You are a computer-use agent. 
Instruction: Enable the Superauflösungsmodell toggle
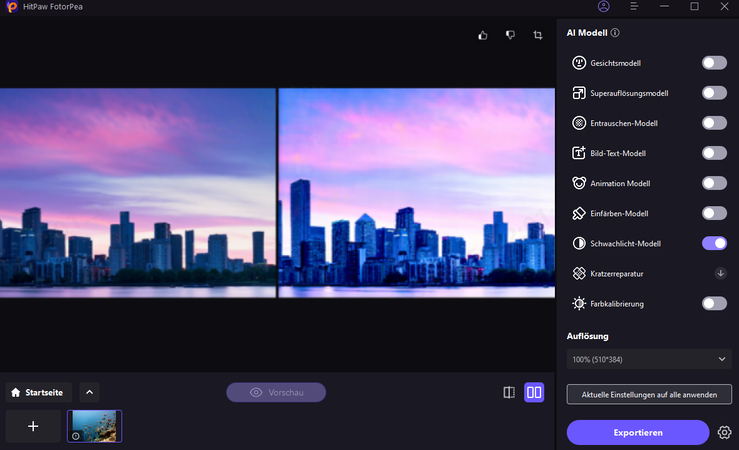(x=714, y=93)
